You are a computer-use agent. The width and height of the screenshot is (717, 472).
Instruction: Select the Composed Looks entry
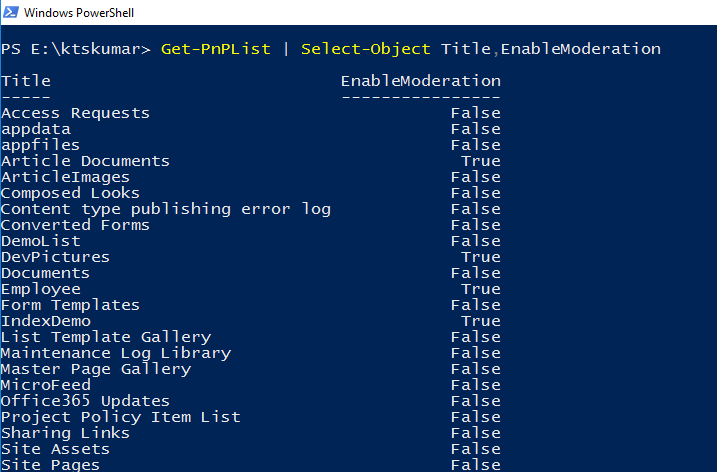[70, 193]
